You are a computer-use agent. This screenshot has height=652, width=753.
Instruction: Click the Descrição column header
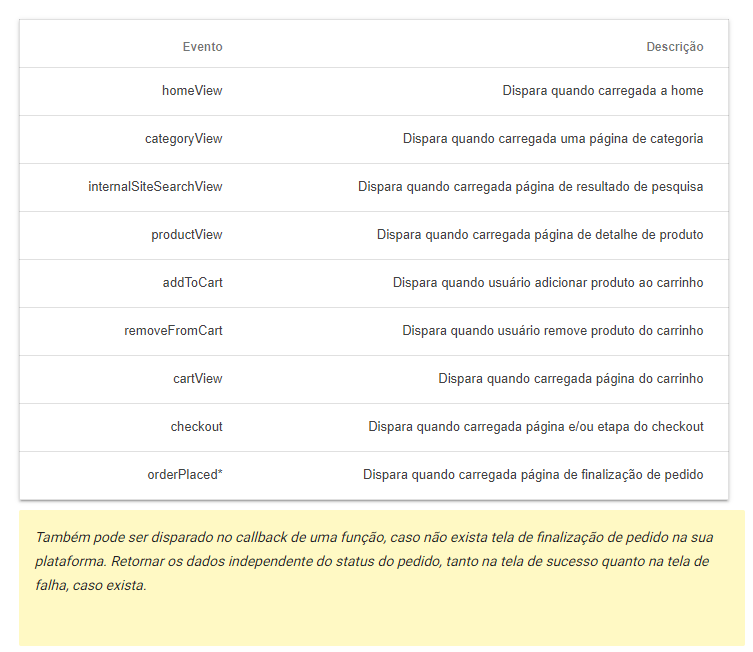674,47
